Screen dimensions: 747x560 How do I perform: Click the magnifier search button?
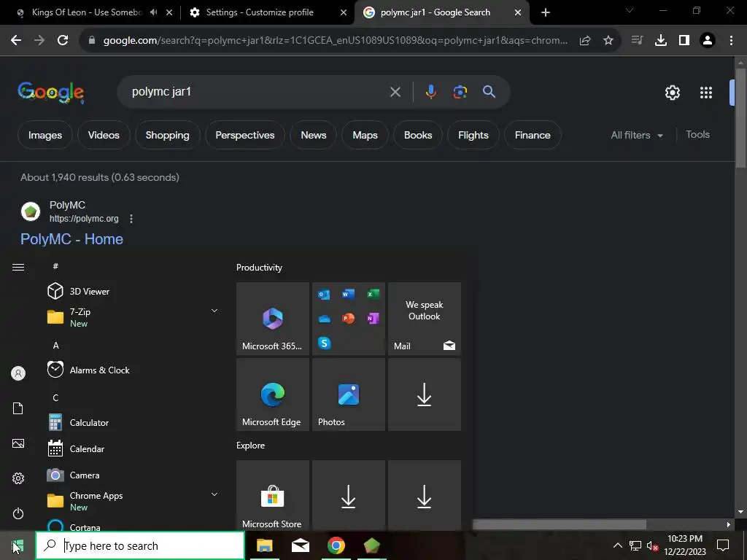[x=489, y=92]
